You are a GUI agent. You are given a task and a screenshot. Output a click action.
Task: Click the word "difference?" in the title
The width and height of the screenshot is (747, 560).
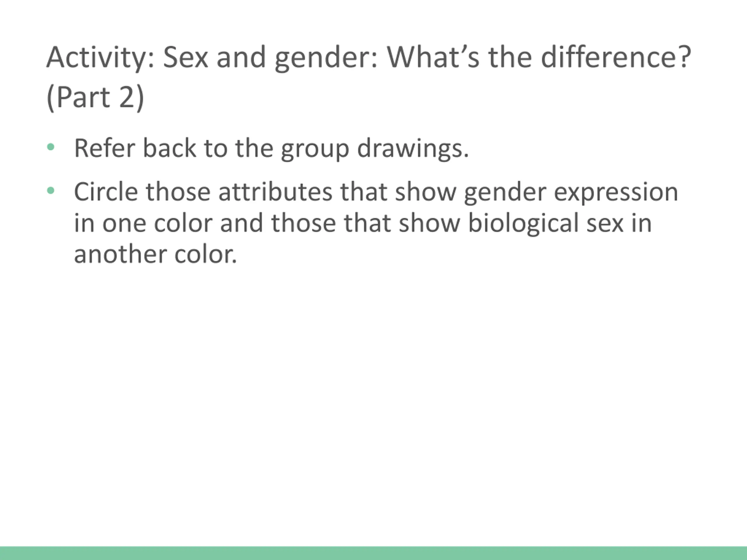click(616, 57)
